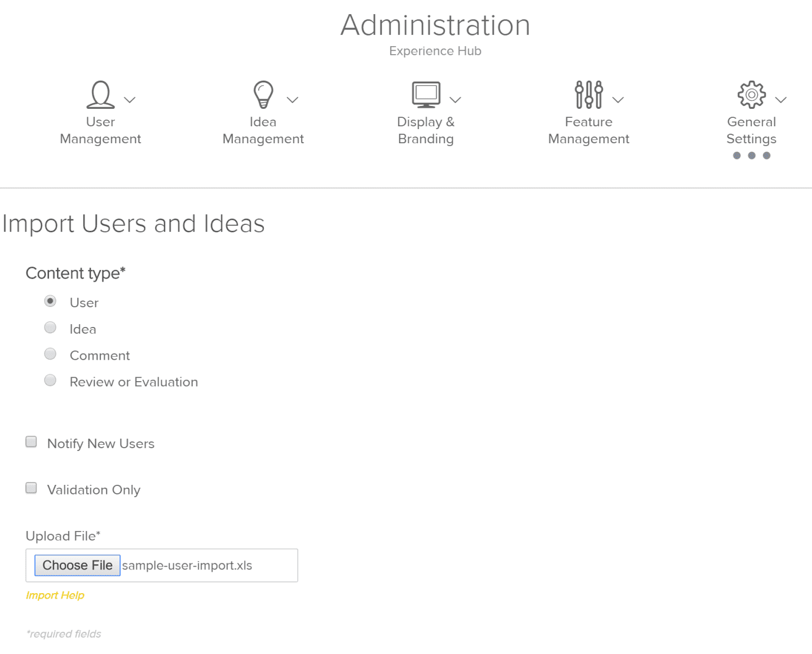Click the three dots under General Settings
Image resolution: width=812 pixels, height=654 pixels.
(x=751, y=156)
